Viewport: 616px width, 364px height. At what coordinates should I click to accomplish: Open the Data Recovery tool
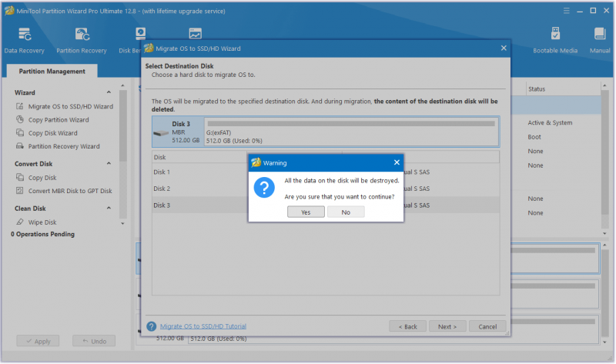pyautogui.click(x=24, y=40)
